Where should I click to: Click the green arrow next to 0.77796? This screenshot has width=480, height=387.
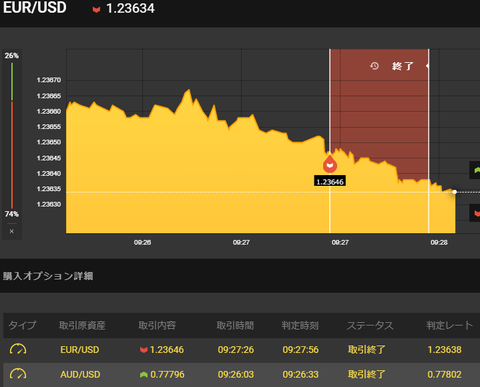(144, 375)
